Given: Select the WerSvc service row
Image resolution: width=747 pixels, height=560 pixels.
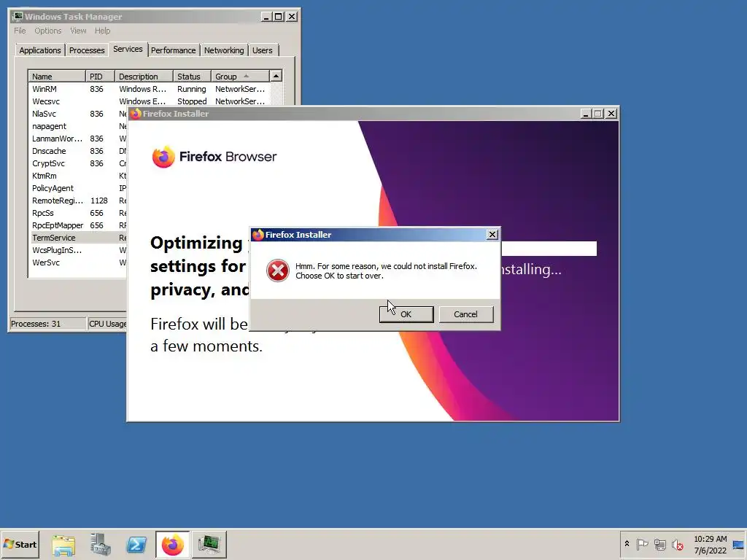Looking at the screenshot, I should 79,262.
